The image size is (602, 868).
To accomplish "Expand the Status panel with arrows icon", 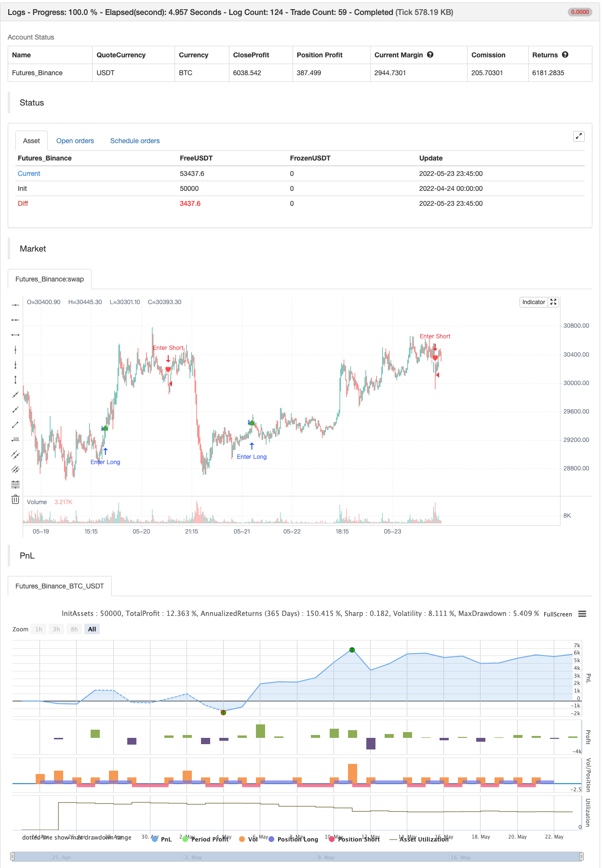I will pos(579,136).
